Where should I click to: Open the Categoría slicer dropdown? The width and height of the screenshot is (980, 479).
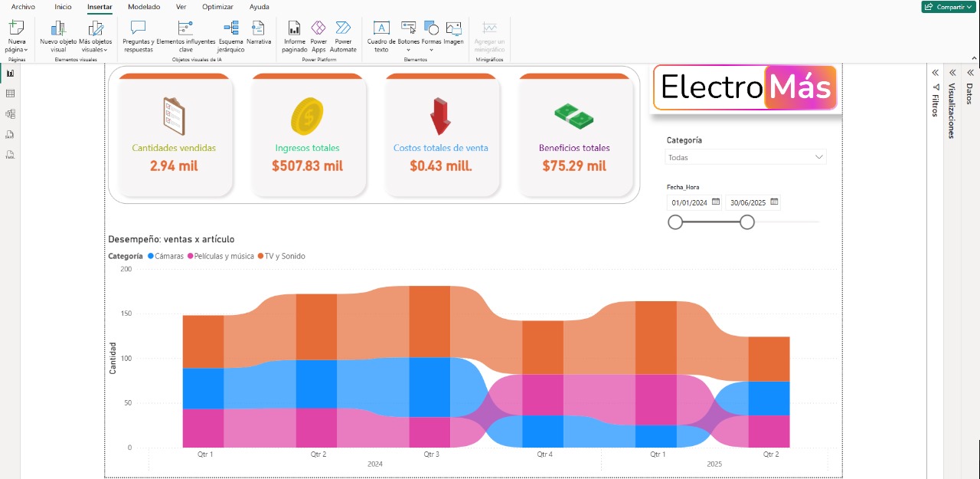746,157
